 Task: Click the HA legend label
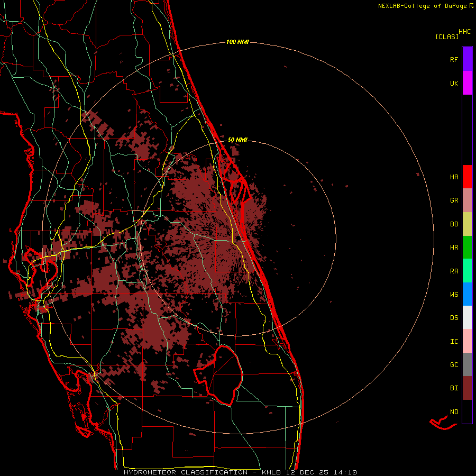pos(454,177)
